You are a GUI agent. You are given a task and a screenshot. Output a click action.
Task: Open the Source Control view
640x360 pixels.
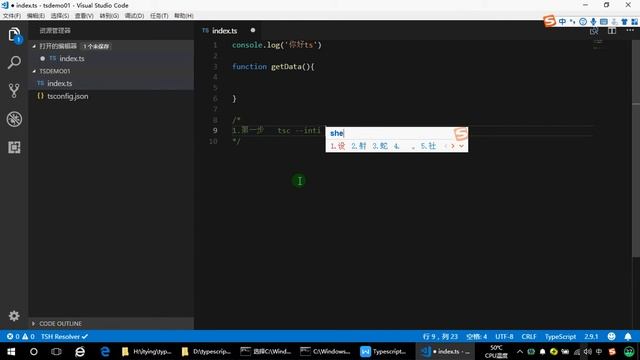click(14, 91)
